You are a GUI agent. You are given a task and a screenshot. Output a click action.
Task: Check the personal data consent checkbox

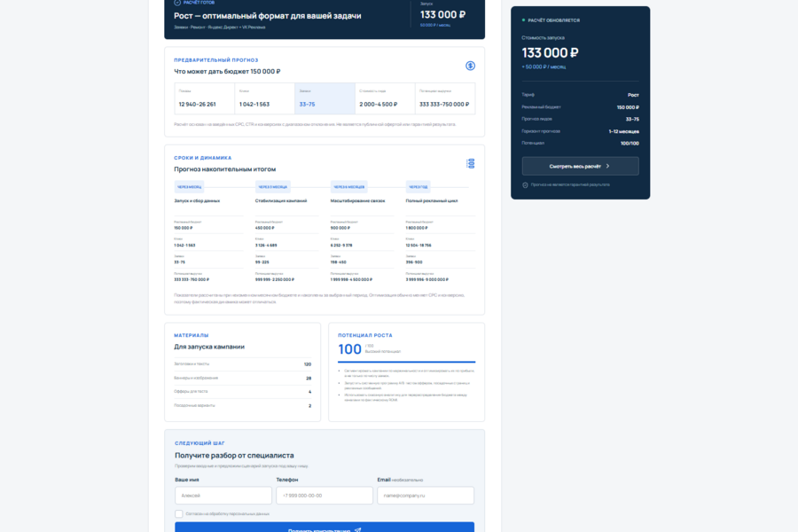click(x=178, y=513)
